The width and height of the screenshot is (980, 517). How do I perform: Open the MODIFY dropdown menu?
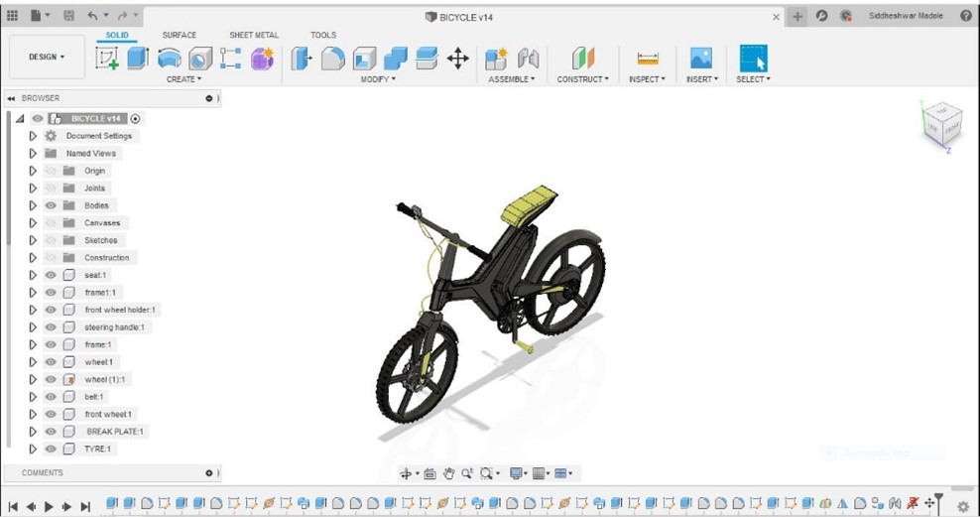point(378,79)
